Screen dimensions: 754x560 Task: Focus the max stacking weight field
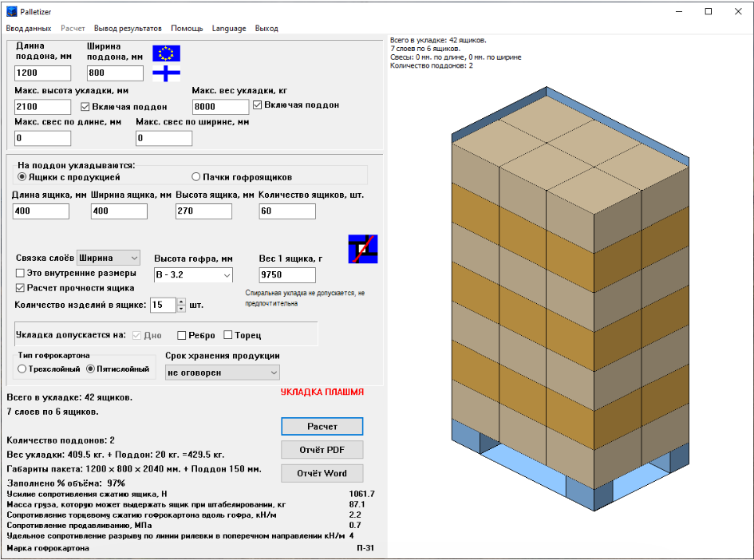click(221, 107)
